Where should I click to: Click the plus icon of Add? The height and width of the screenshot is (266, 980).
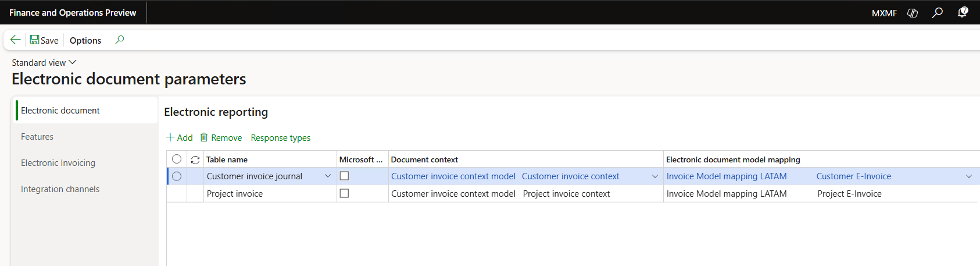pos(170,137)
